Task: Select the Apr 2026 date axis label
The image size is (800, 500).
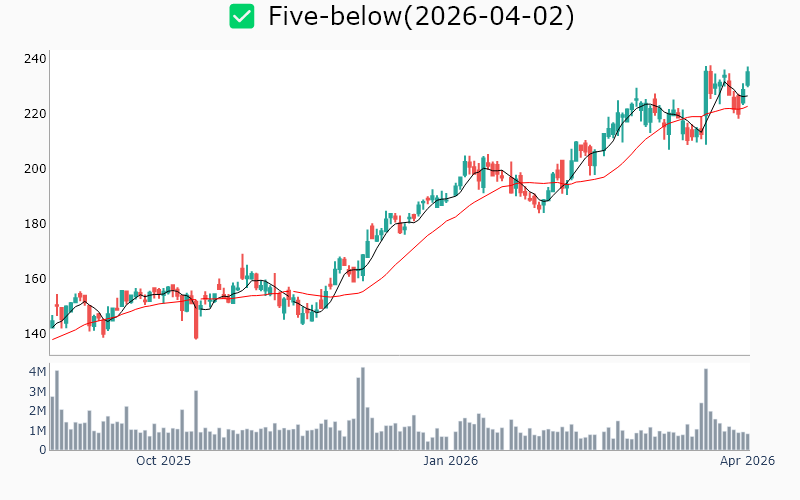Action: (748, 461)
